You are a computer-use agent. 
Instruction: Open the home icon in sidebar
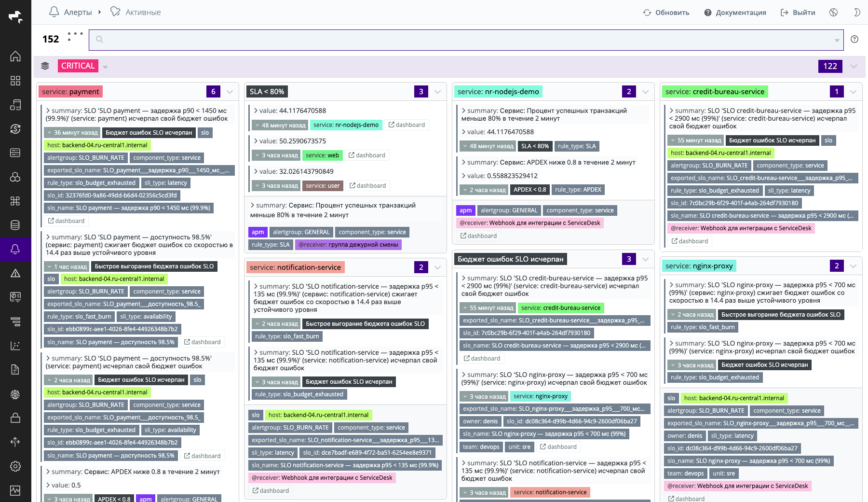[x=15, y=56]
